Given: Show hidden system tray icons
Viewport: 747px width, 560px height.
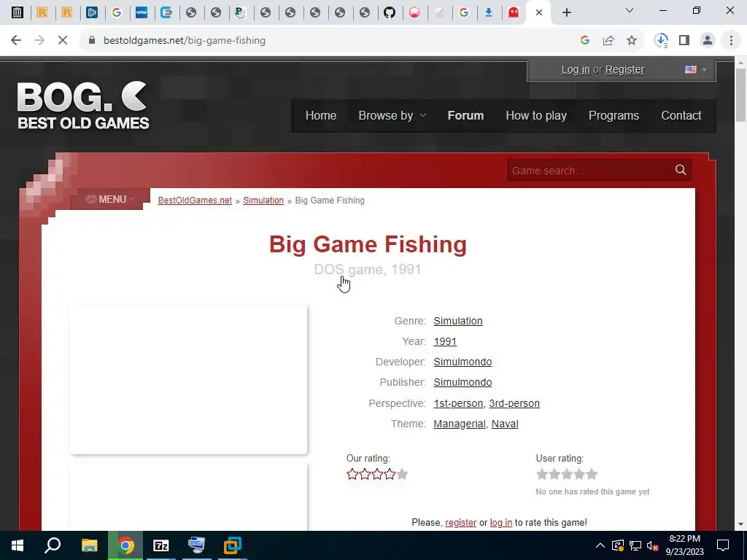Looking at the screenshot, I should [600, 545].
